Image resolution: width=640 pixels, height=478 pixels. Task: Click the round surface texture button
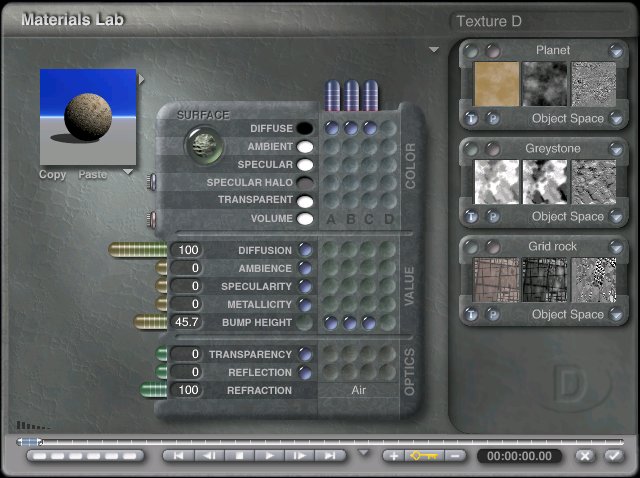(x=204, y=145)
